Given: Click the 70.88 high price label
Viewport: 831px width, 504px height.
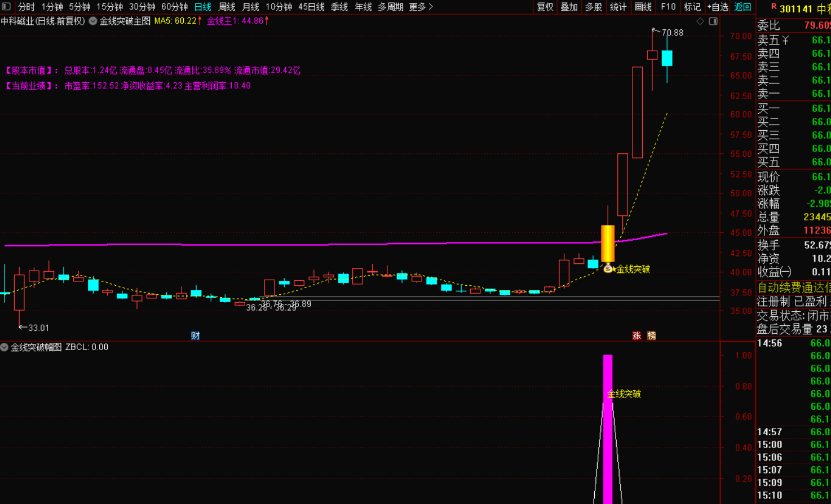Looking at the screenshot, I should click(672, 33).
